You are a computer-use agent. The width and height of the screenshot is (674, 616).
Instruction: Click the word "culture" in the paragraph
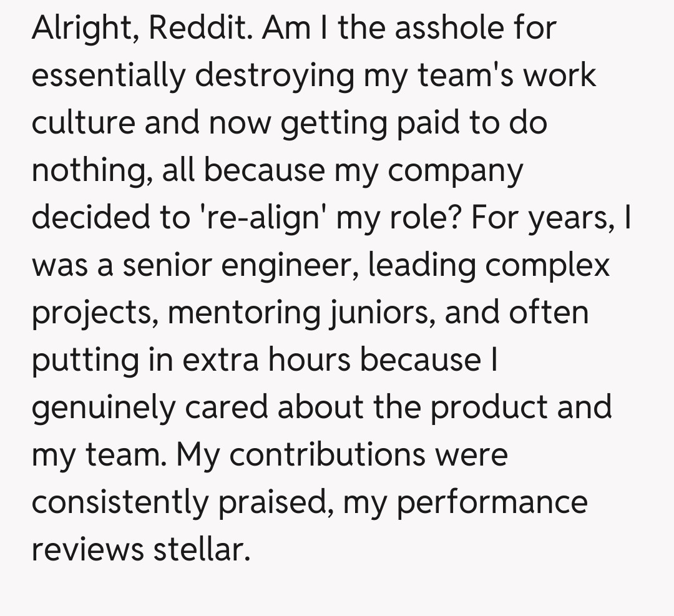82,122
